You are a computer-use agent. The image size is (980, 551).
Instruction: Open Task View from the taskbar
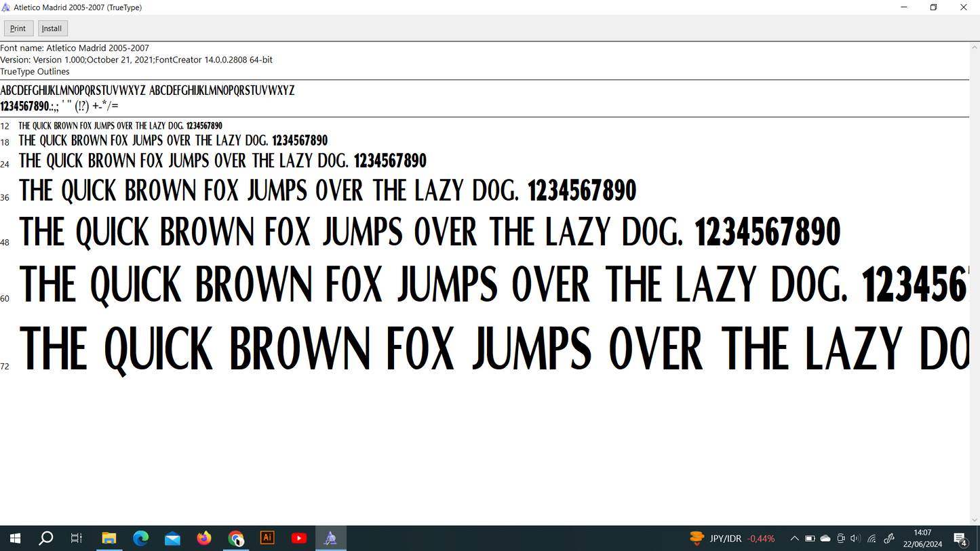77,538
